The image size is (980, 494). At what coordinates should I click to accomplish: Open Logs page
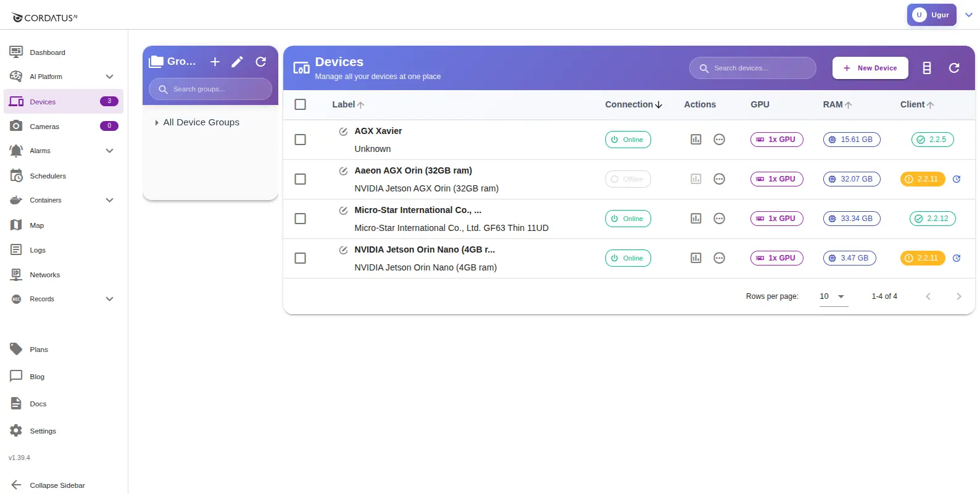click(64, 250)
